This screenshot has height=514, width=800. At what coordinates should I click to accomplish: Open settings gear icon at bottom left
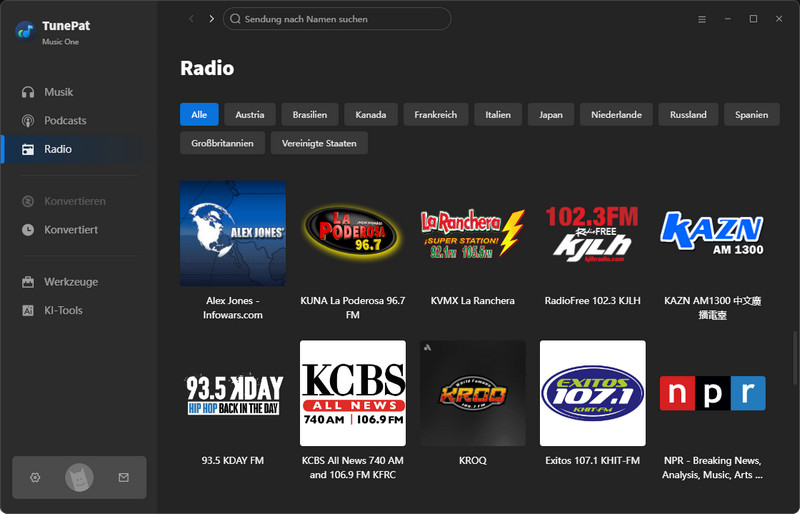(x=35, y=477)
